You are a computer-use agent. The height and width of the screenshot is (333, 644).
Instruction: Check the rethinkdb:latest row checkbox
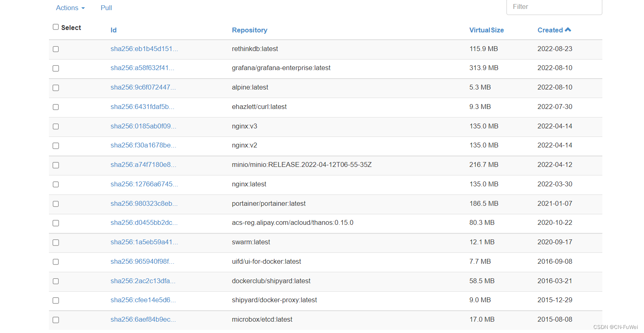[56, 49]
